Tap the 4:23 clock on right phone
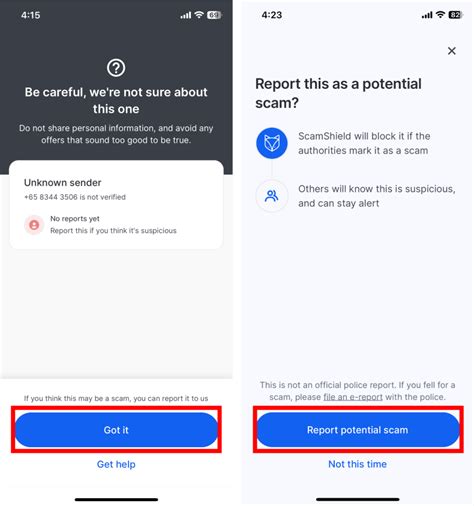This screenshot has height=506, width=474. (x=272, y=15)
